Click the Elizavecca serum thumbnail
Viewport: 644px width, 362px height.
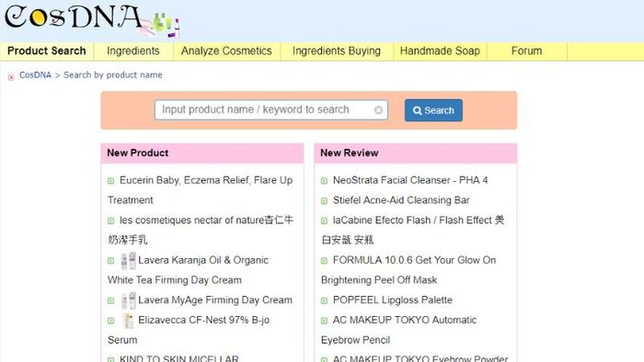click(129, 321)
